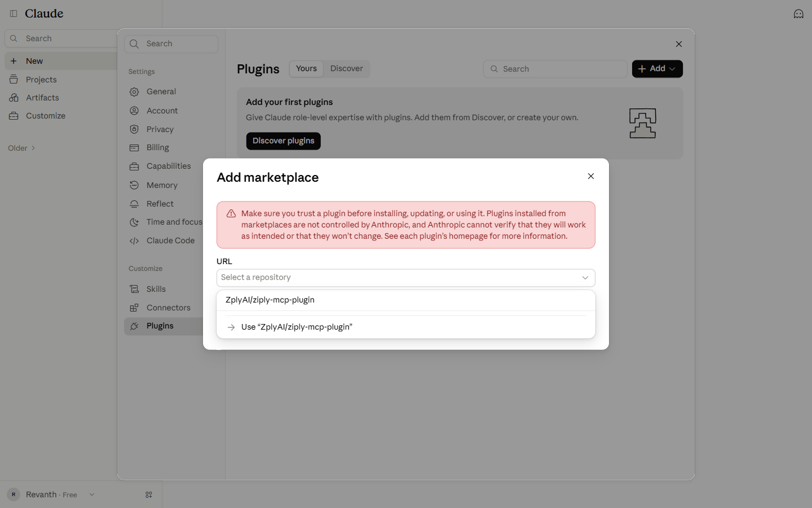Click the chevron in the repository field
Viewport: 812px width, 508px height.
(x=585, y=278)
